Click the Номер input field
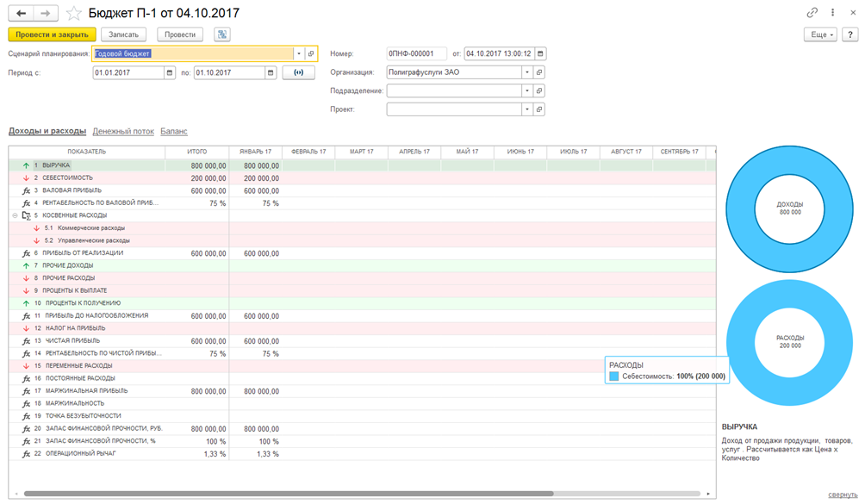This screenshot has width=865, height=504. 416,53
